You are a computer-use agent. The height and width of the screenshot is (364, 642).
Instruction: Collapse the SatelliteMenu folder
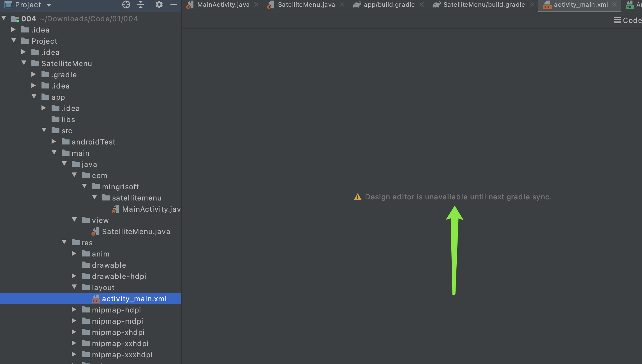click(x=24, y=63)
